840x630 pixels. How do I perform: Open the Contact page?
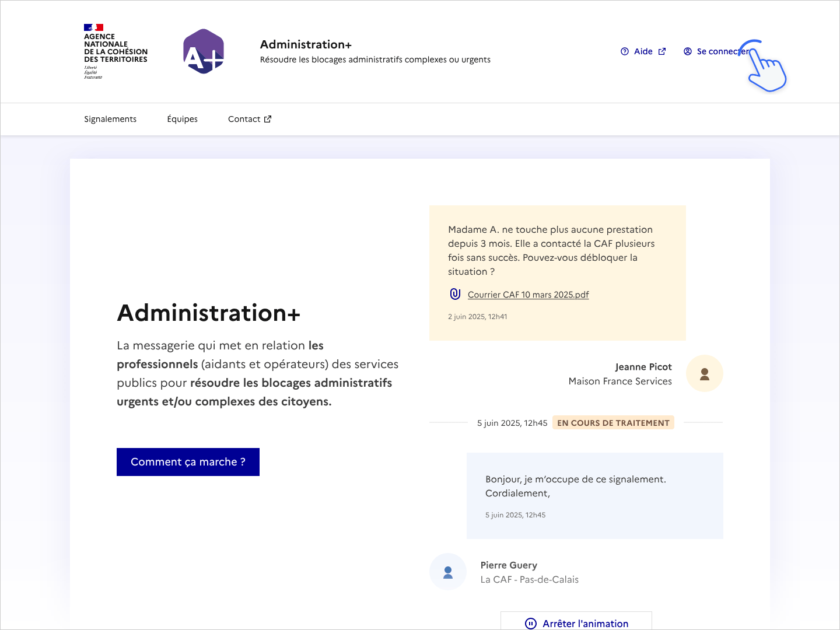[x=244, y=118]
